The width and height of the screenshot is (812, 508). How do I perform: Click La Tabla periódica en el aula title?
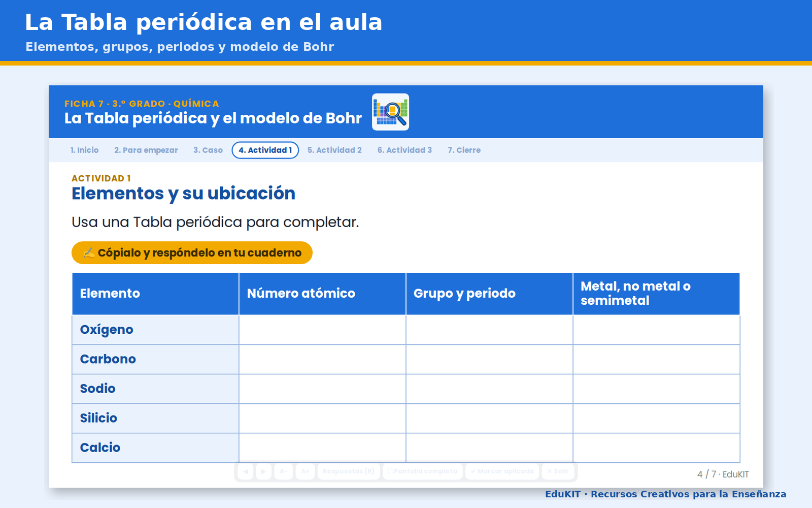(x=204, y=22)
